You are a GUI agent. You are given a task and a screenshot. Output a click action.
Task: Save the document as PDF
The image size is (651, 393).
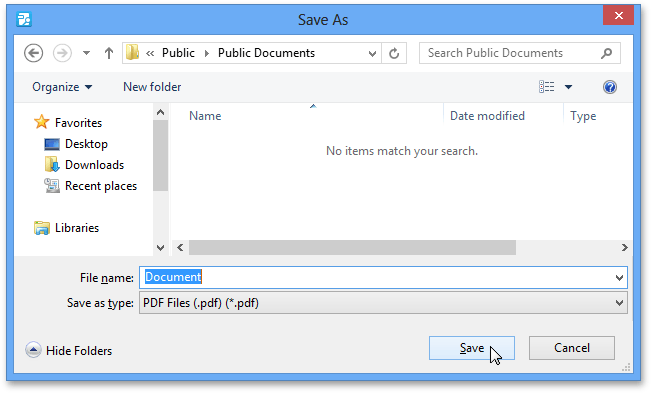pyautogui.click(x=472, y=348)
